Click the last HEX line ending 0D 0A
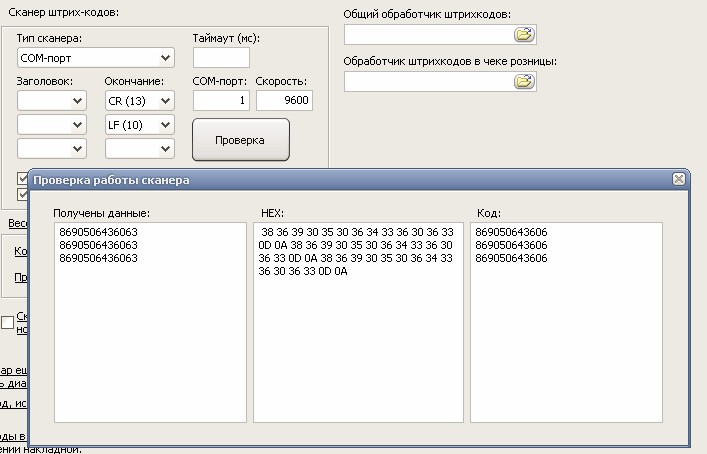This screenshot has height=454, width=707. click(x=303, y=271)
